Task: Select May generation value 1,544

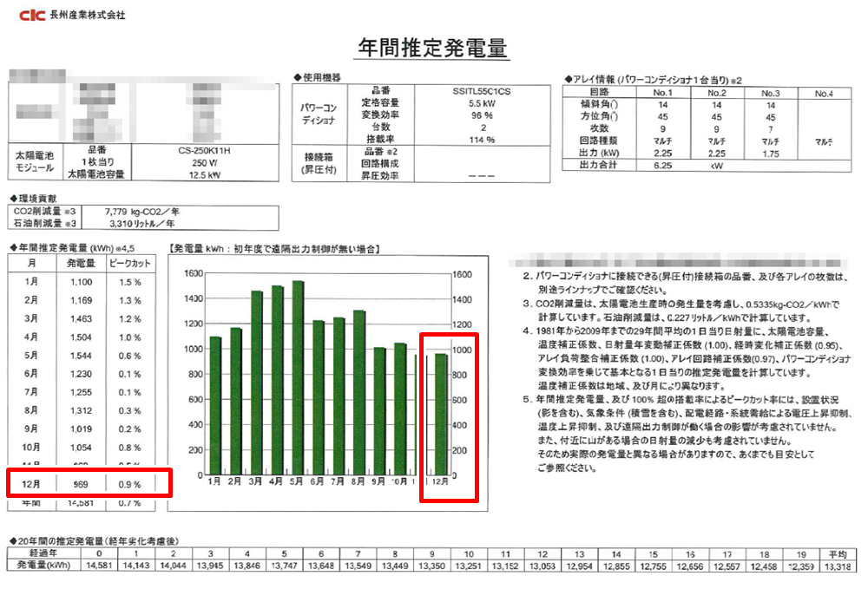Action: pos(81,356)
